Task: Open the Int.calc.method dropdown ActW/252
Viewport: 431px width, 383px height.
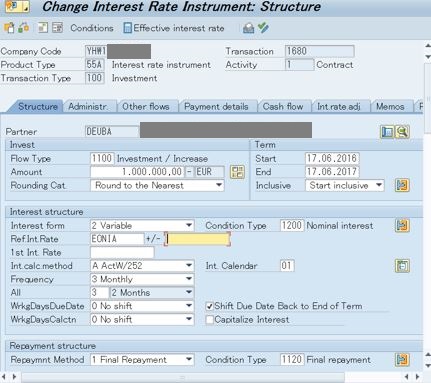Action: pos(142,266)
